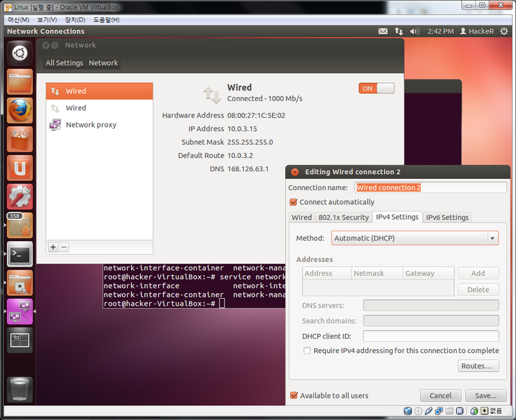The height and width of the screenshot is (420, 516).
Task: Select the highlighted first Wired connection
Action: coord(100,91)
